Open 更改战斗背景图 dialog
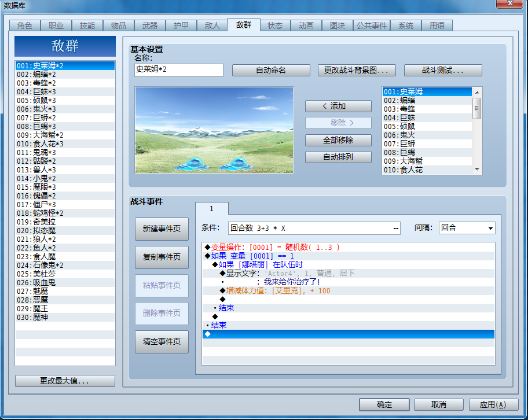 (357, 71)
